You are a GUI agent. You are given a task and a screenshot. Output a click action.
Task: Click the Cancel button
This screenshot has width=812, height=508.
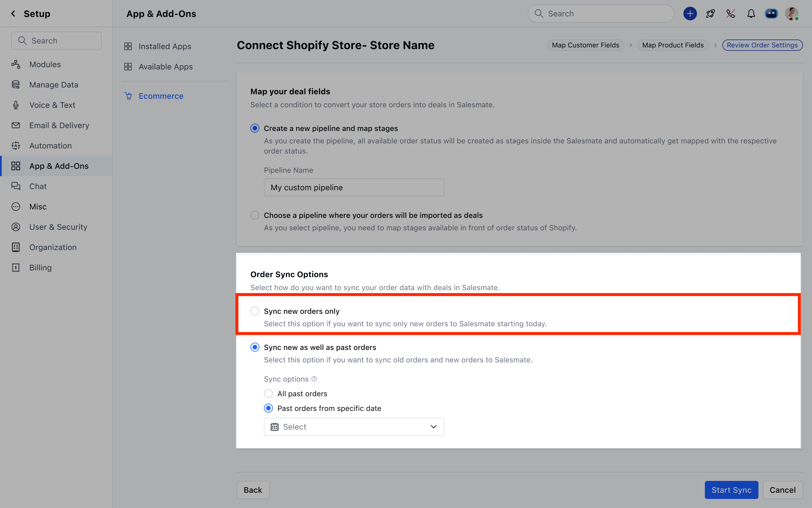[x=782, y=490]
